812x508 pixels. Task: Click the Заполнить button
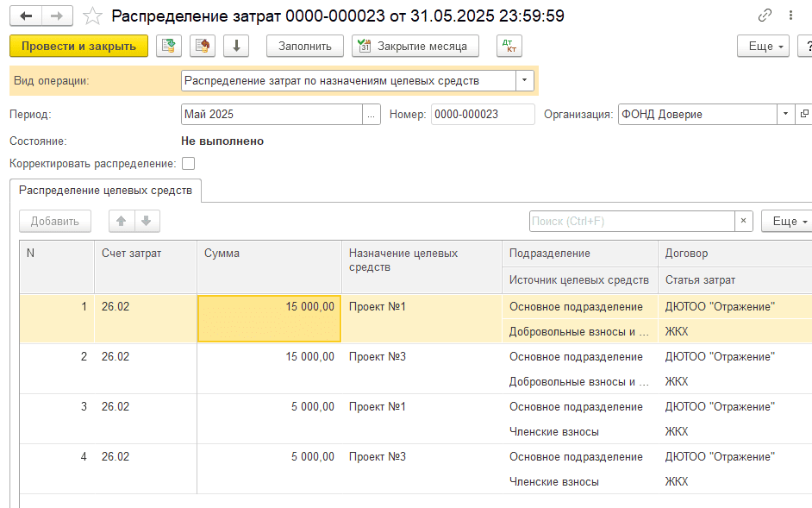point(305,46)
